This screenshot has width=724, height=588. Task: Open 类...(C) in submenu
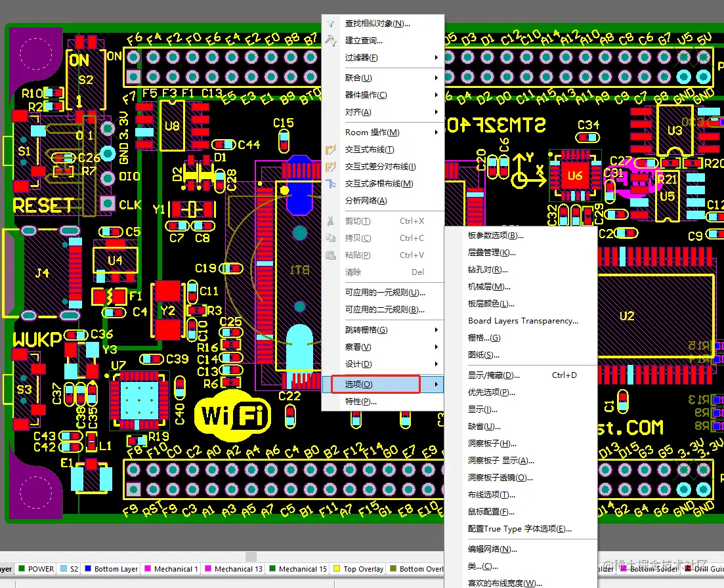(521, 566)
